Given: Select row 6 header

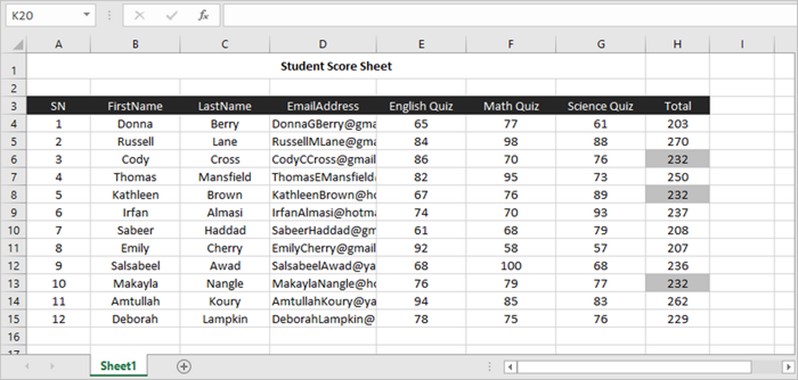Looking at the screenshot, I should pyautogui.click(x=14, y=160).
